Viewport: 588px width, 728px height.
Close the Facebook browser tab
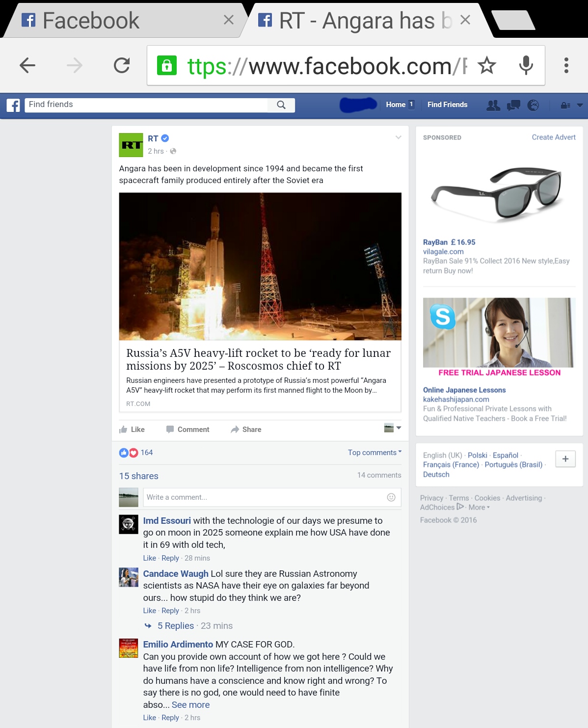229,20
